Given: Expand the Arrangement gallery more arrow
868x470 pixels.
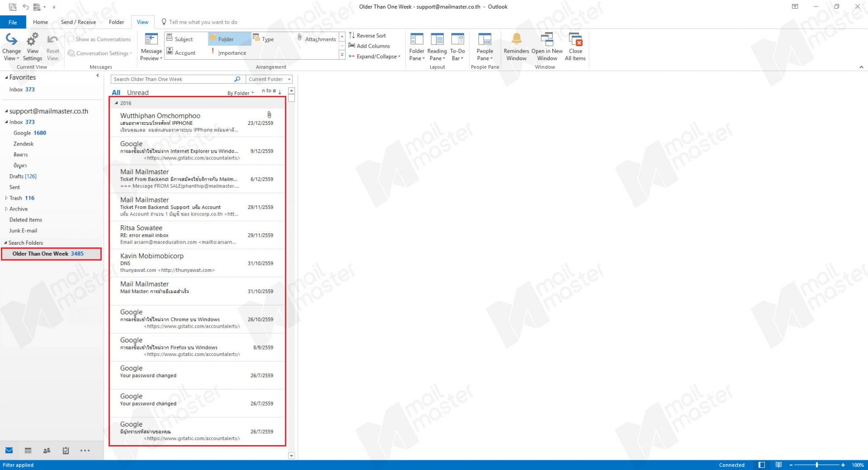Looking at the screenshot, I should click(342, 55).
